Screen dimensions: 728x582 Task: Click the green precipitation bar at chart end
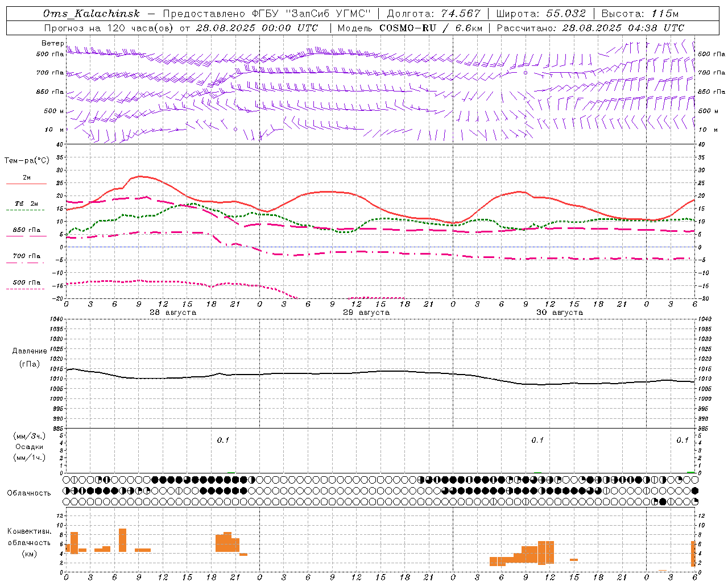pos(690,472)
